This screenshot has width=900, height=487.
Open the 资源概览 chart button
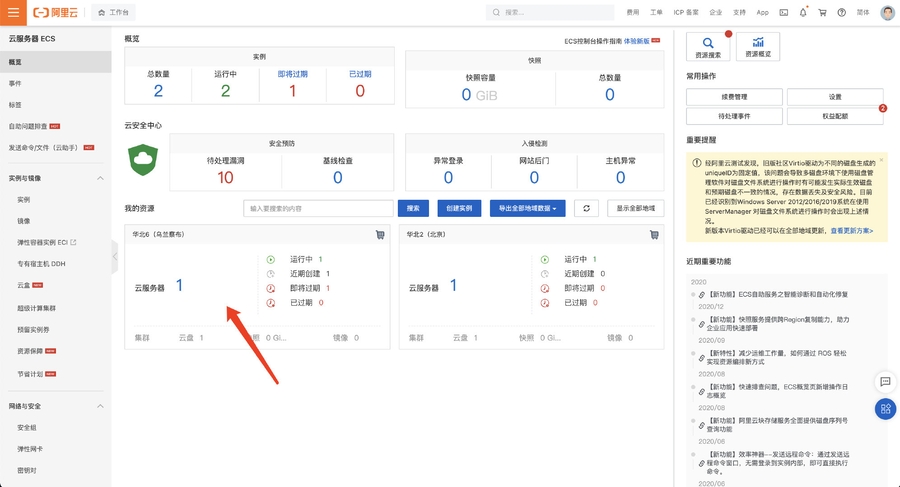tap(758, 46)
